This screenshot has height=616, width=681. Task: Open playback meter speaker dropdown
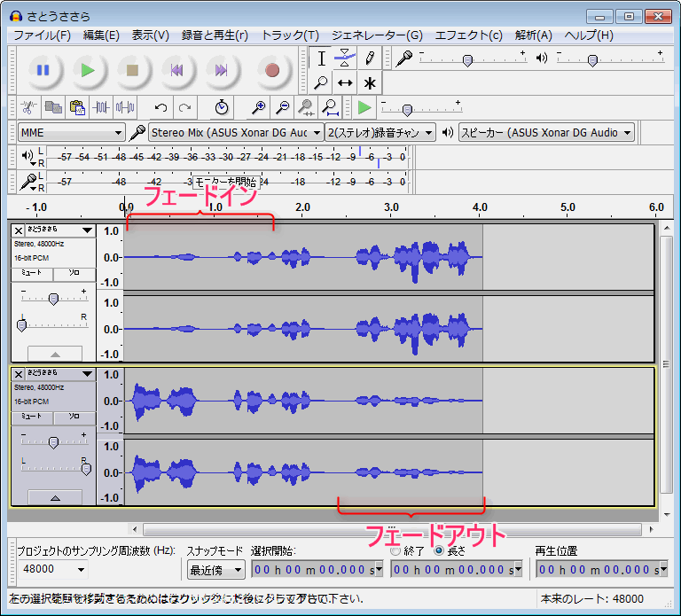(x=28, y=156)
